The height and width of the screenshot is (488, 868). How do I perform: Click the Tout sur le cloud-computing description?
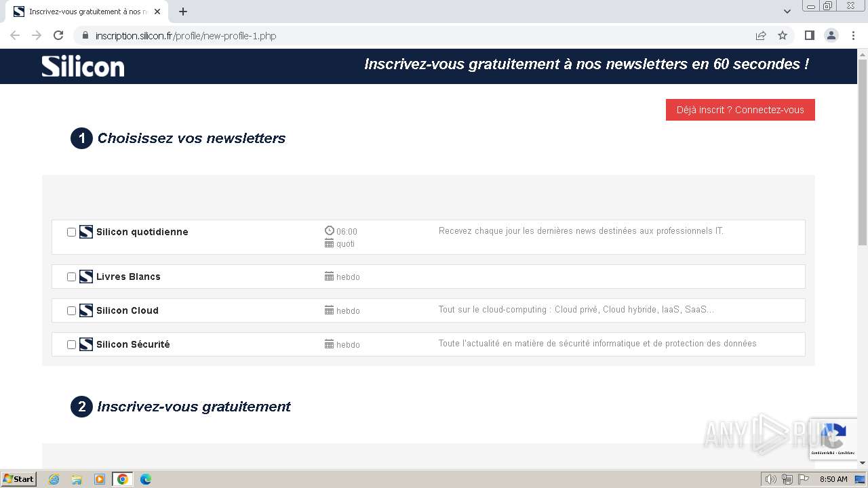[576, 310]
